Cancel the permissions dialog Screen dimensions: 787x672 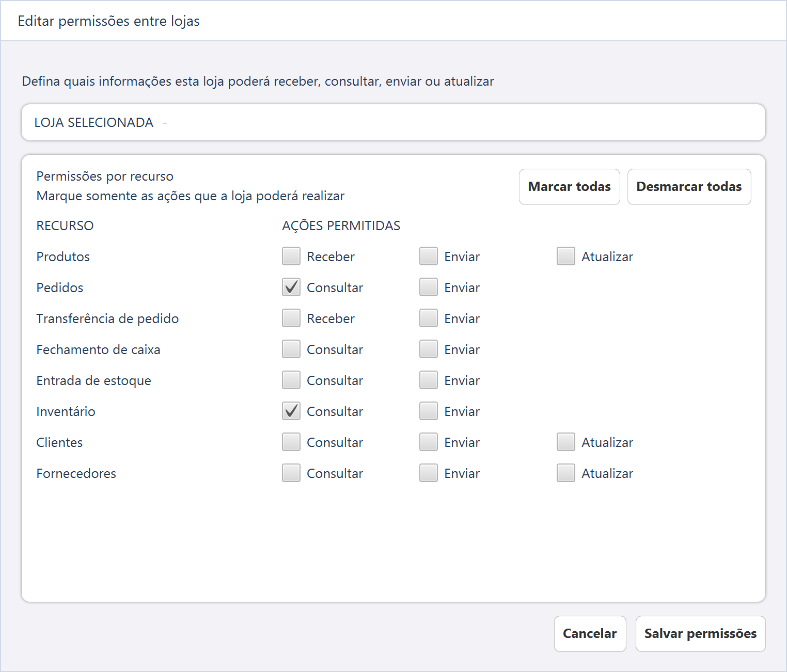click(590, 634)
